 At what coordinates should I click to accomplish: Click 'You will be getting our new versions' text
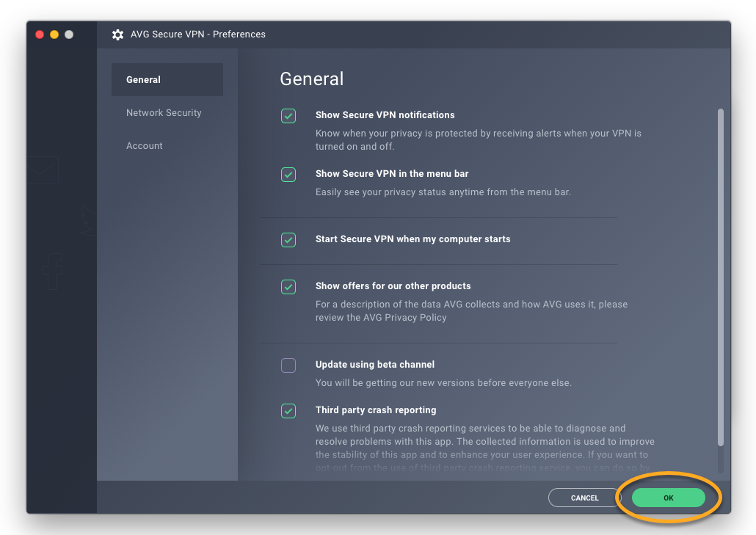point(443,382)
